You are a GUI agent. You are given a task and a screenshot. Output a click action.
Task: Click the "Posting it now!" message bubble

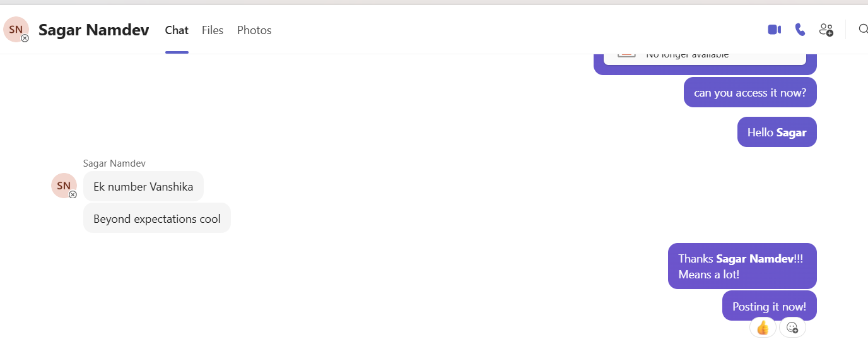click(769, 306)
